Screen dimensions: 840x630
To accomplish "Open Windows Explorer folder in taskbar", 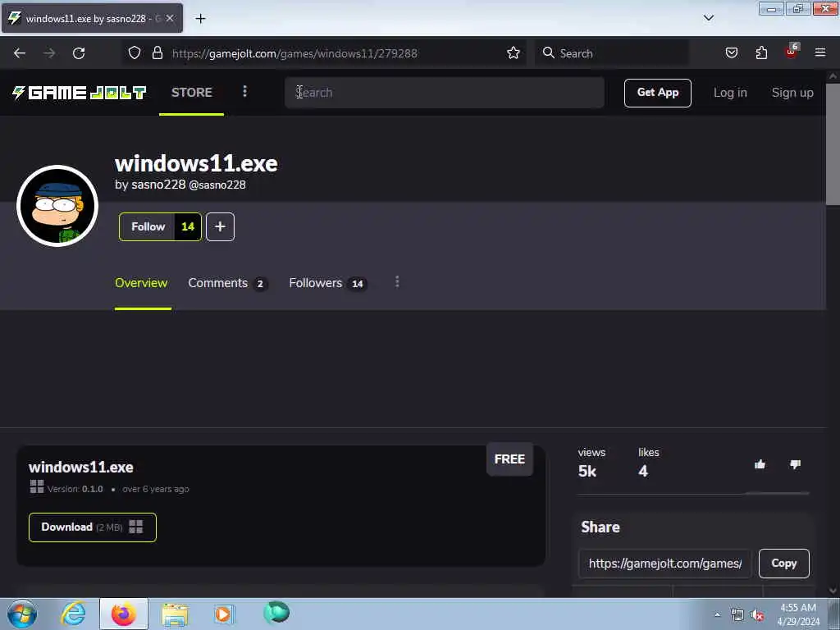I will [x=175, y=614].
